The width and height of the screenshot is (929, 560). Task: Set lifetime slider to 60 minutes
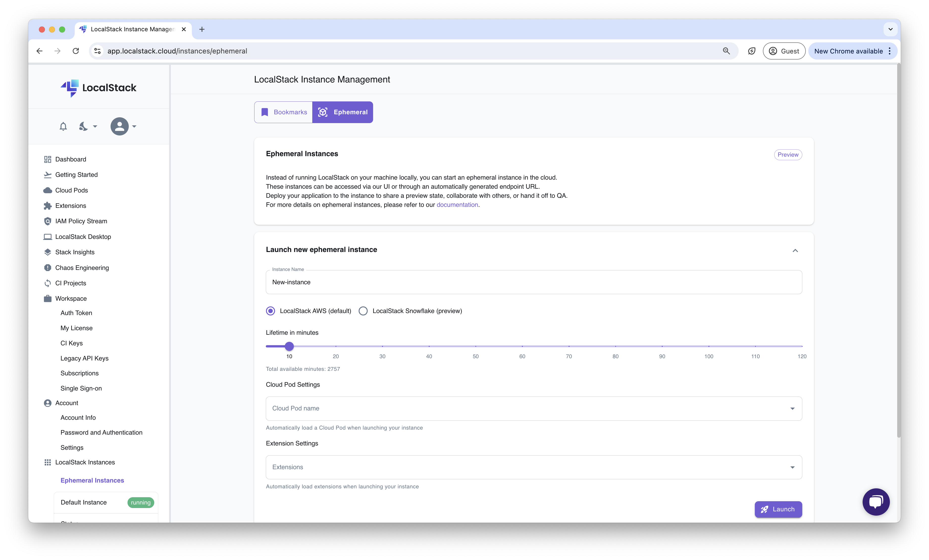click(x=522, y=346)
